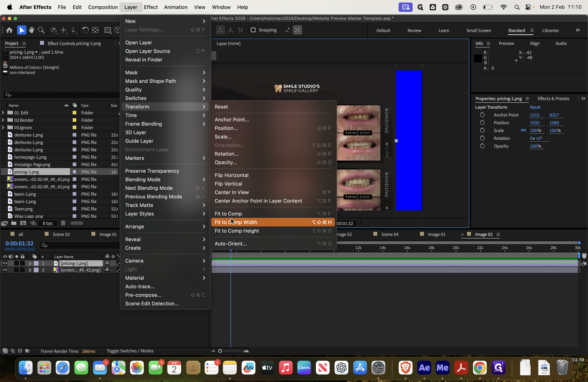Expand the 03.Ignore folder

3,128
